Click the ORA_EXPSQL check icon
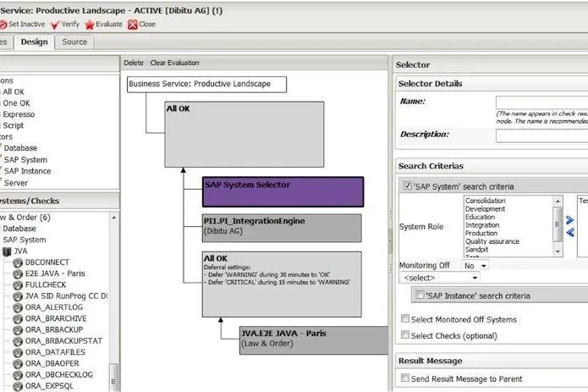This screenshot has height=392, width=588. point(18,386)
